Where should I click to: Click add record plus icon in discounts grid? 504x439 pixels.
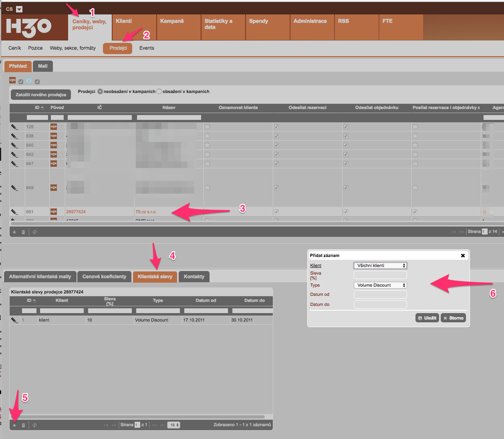tap(14, 425)
